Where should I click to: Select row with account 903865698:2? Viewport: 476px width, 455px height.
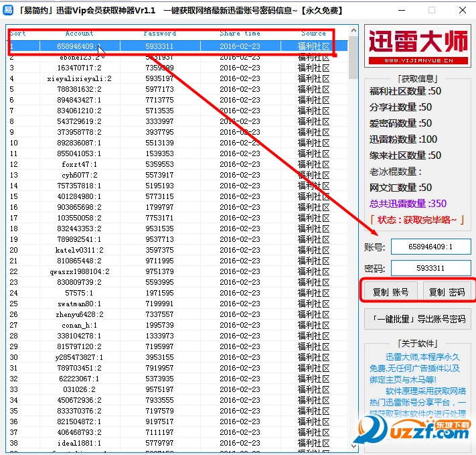(177, 207)
